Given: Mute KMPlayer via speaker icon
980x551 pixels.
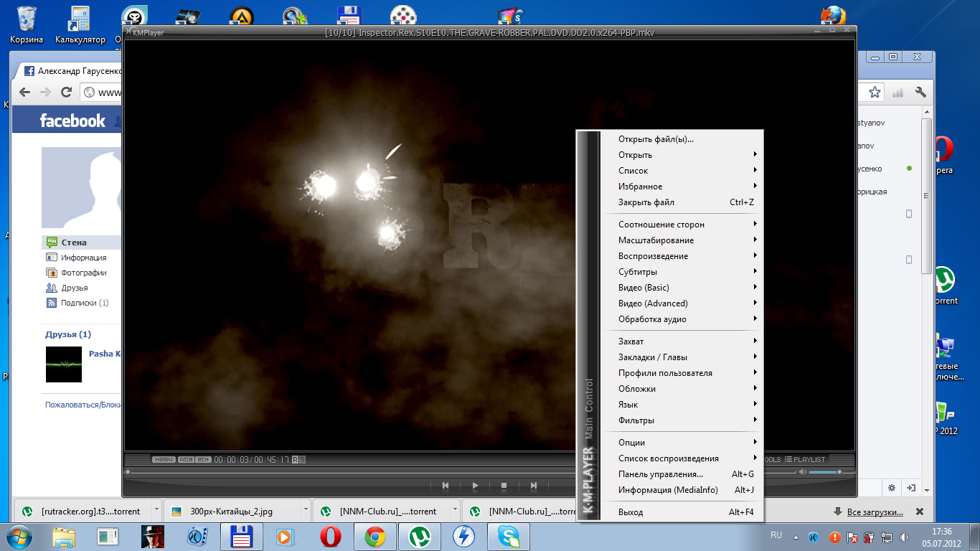Looking at the screenshot, I should [x=803, y=472].
